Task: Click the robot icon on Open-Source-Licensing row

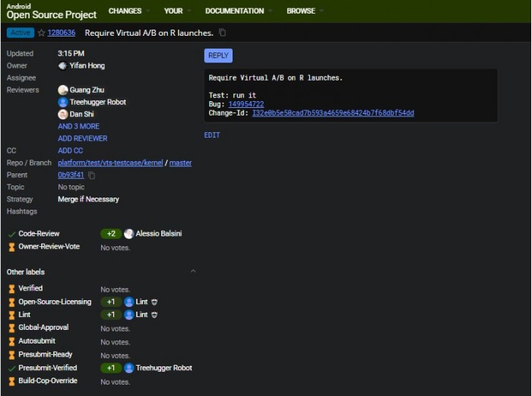Action: [x=155, y=302]
